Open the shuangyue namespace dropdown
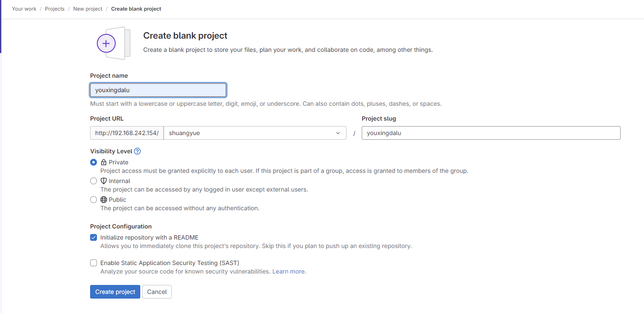This screenshot has height=313, width=644. [x=255, y=133]
